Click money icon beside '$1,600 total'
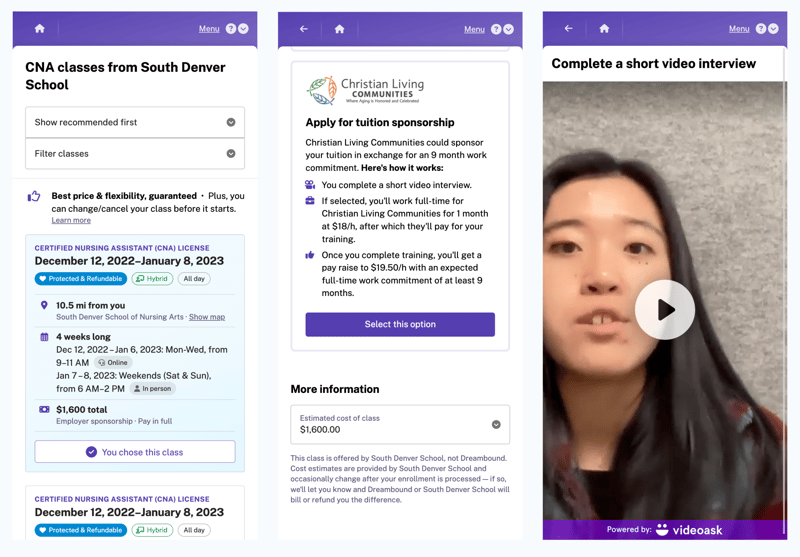 tap(44, 409)
